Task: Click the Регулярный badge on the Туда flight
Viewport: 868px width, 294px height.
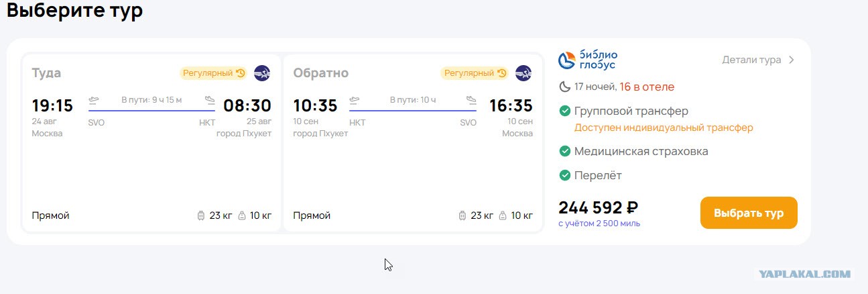Action: click(x=213, y=73)
